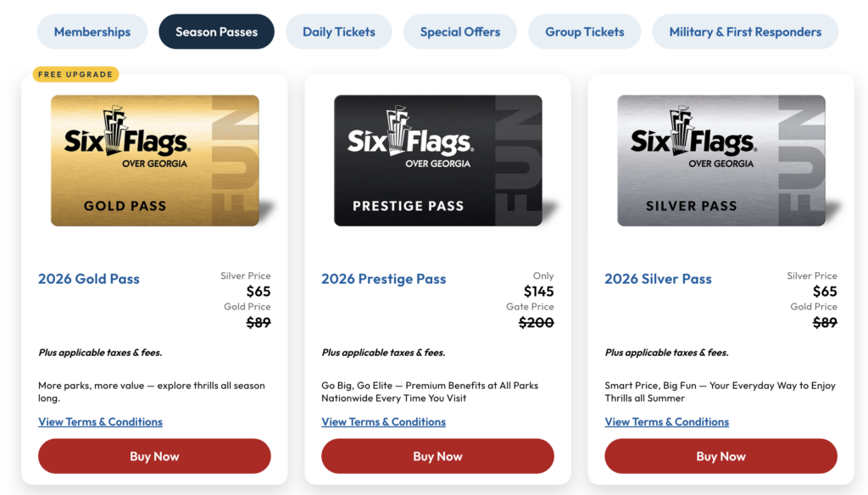
Task: Buy Now for the 2026 Silver Pass
Action: (x=720, y=456)
